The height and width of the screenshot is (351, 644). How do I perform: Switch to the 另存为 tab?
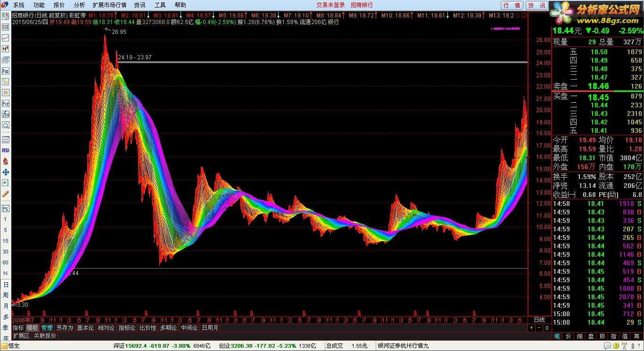pos(65,328)
